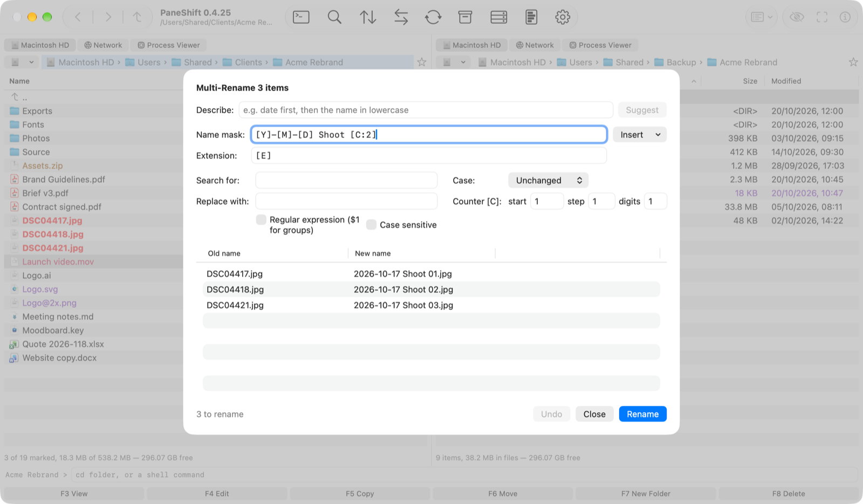
Task: Click the F5 Copy button
Action: pos(360,494)
